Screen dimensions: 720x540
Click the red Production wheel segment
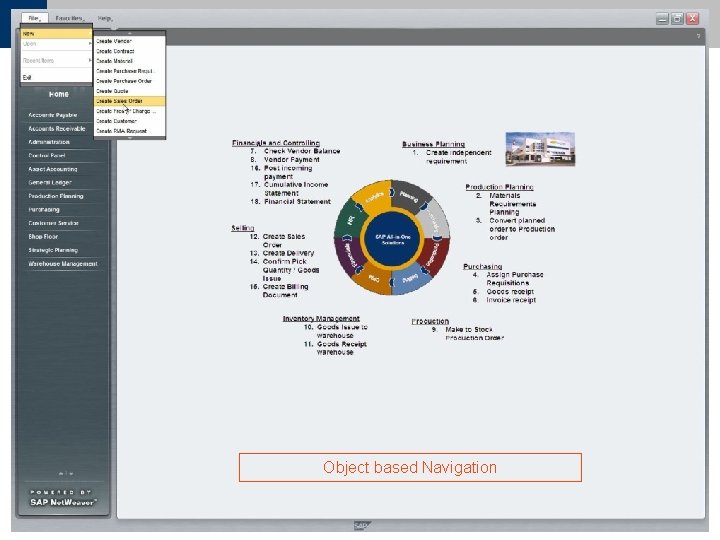(435, 256)
